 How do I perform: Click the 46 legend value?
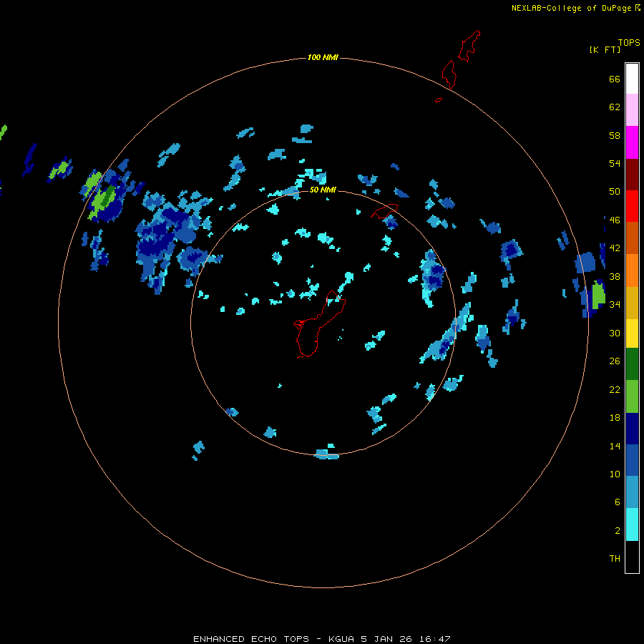click(x=615, y=220)
